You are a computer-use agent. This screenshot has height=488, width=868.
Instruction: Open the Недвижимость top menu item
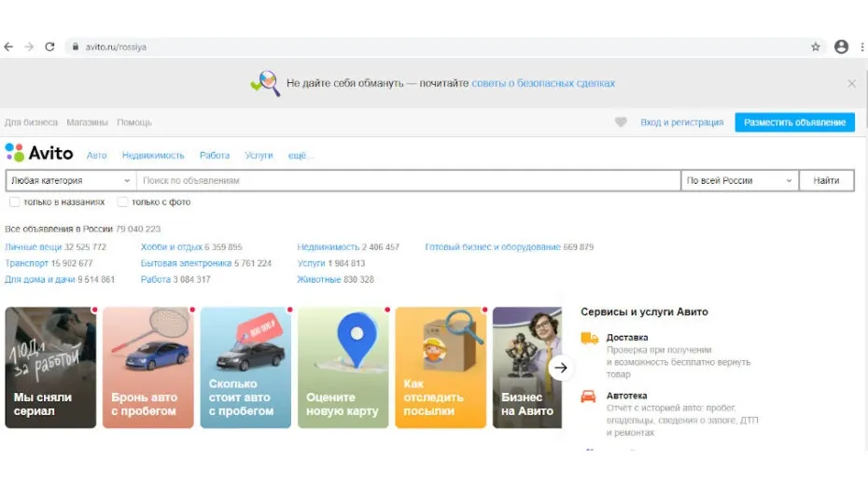(153, 156)
